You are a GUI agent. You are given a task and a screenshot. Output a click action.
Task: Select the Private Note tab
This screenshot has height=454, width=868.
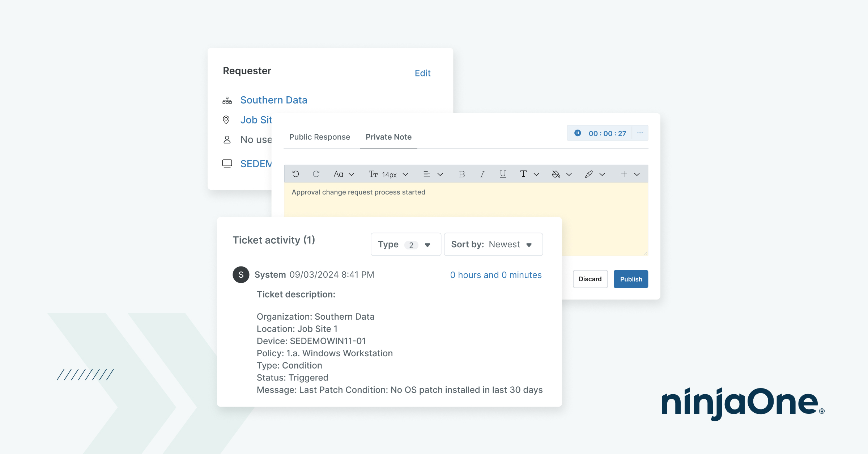tap(388, 137)
